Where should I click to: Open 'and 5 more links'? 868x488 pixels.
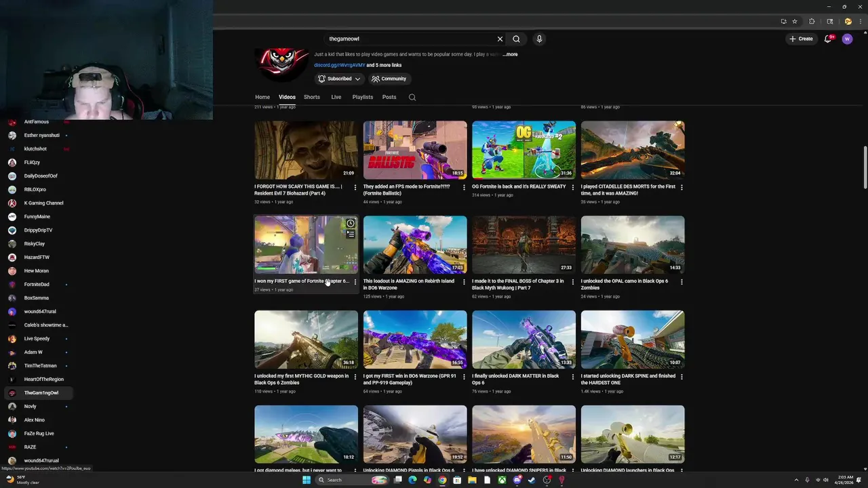(x=384, y=65)
